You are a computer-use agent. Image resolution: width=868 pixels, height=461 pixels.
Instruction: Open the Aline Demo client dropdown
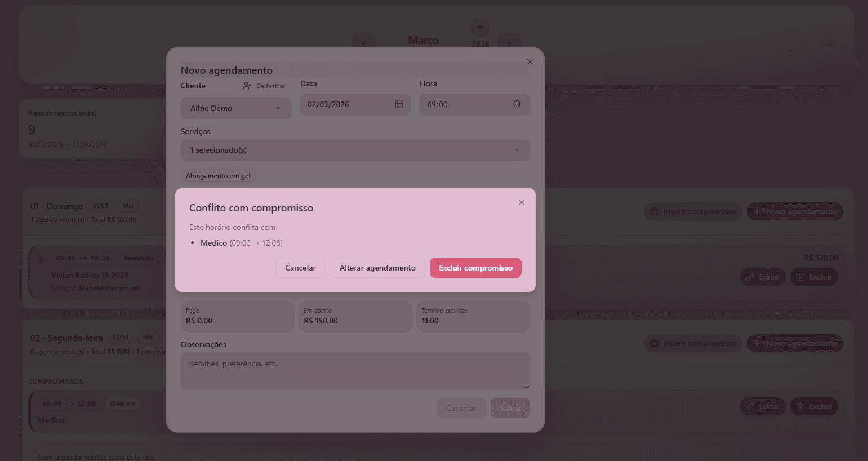235,108
